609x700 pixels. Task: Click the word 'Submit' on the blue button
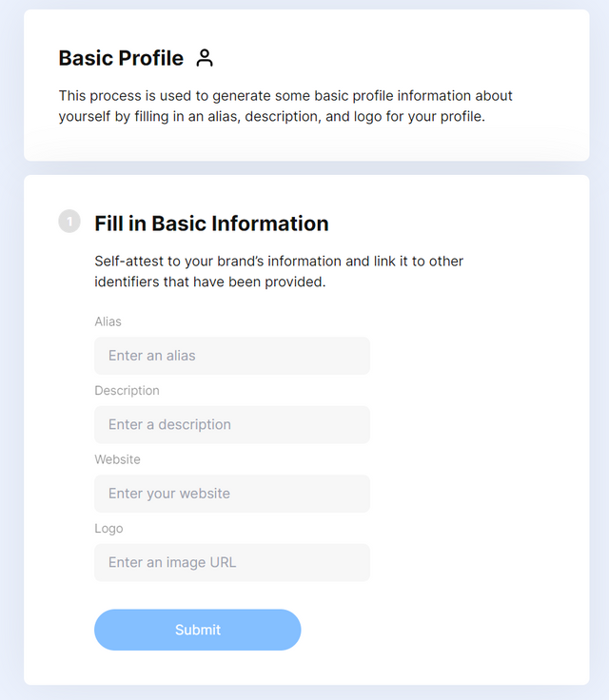tap(198, 630)
